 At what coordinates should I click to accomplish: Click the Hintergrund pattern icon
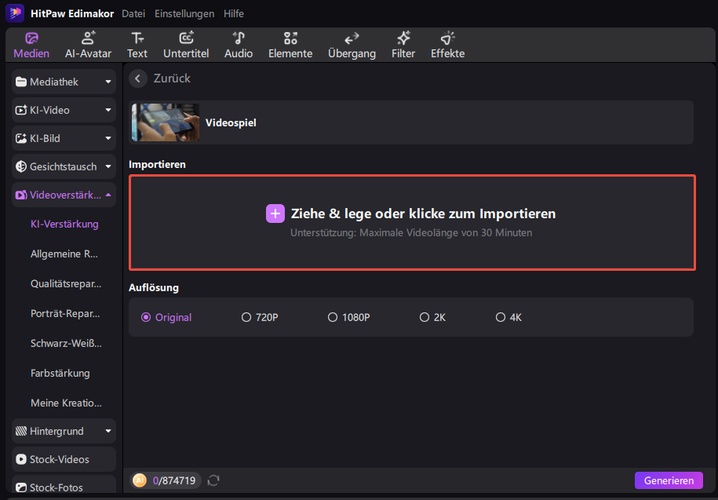click(x=21, y=431)
